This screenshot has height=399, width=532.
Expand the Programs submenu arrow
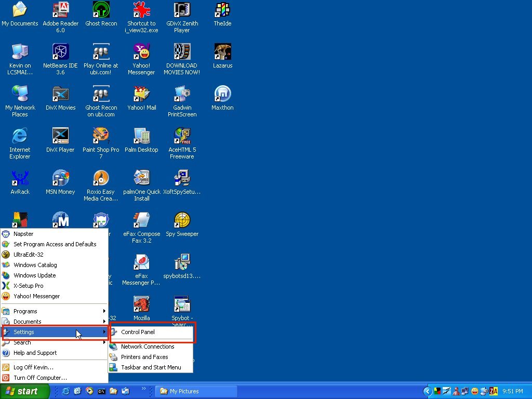[x=104, y=311]
